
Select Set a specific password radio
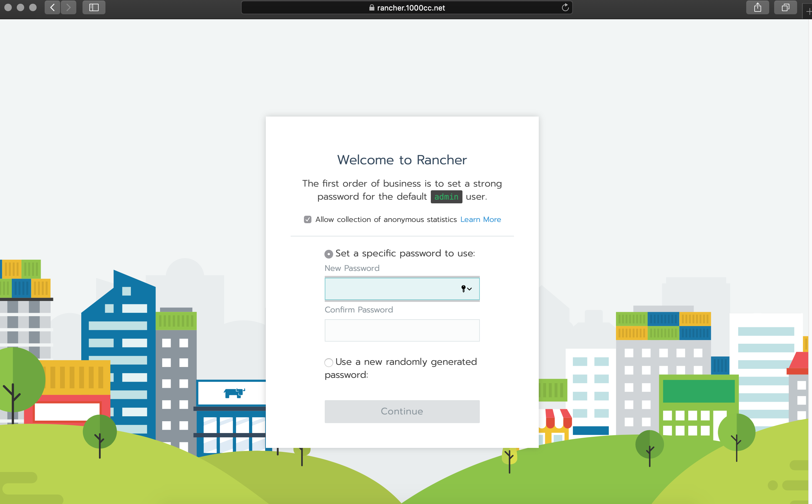[328, 254]
